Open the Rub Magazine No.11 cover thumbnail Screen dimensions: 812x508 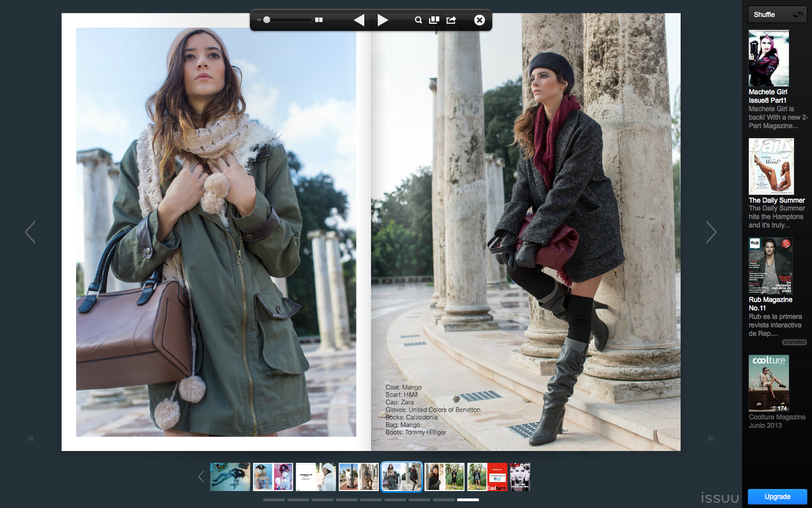point(770,266)
